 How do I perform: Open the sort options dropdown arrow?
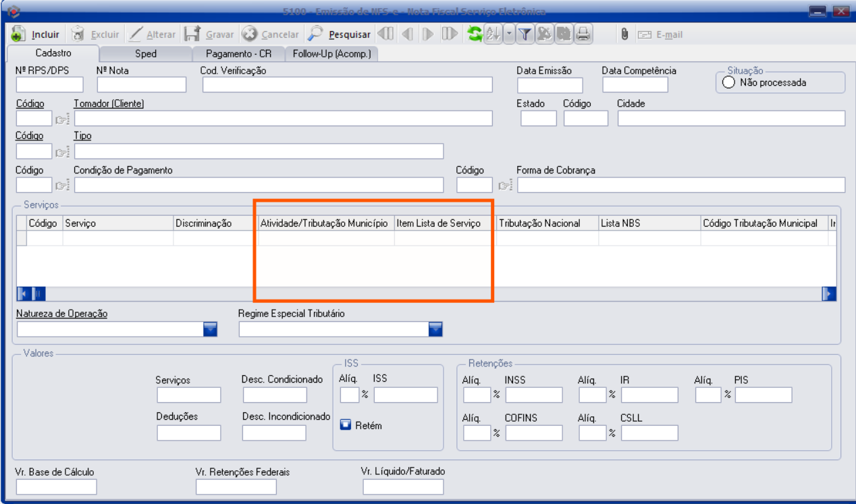click(508, 34)
